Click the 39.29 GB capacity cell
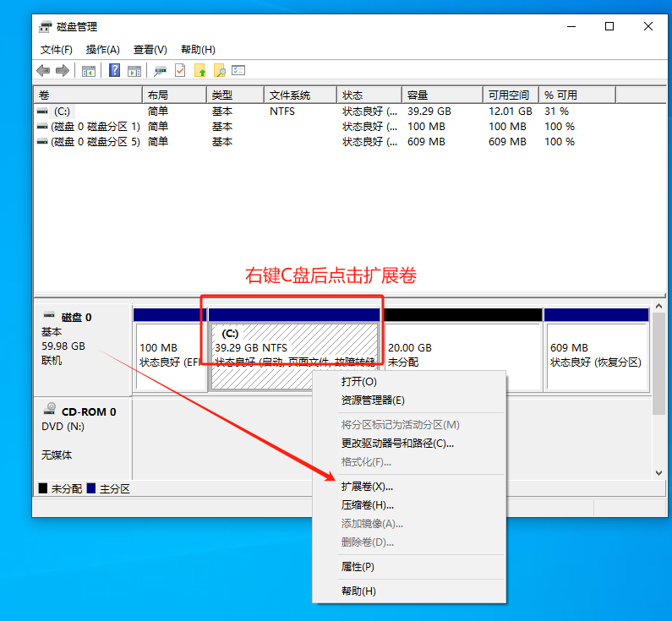Viewport: 672px width, 621px height. tap(429, 112)
